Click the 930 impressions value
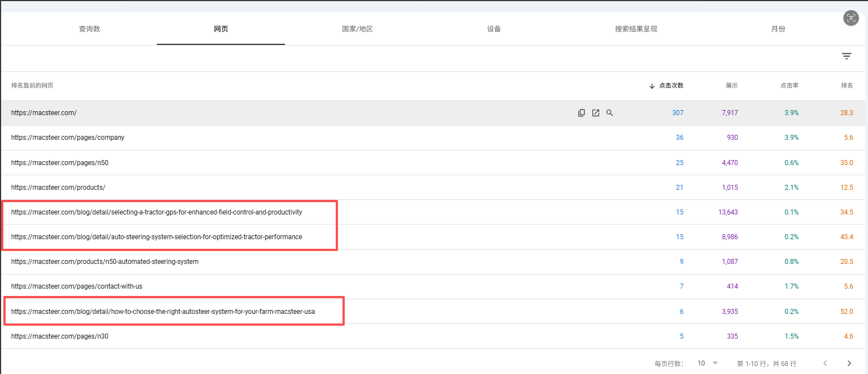This screenshot has width=868, height=374. coord(733,138)
